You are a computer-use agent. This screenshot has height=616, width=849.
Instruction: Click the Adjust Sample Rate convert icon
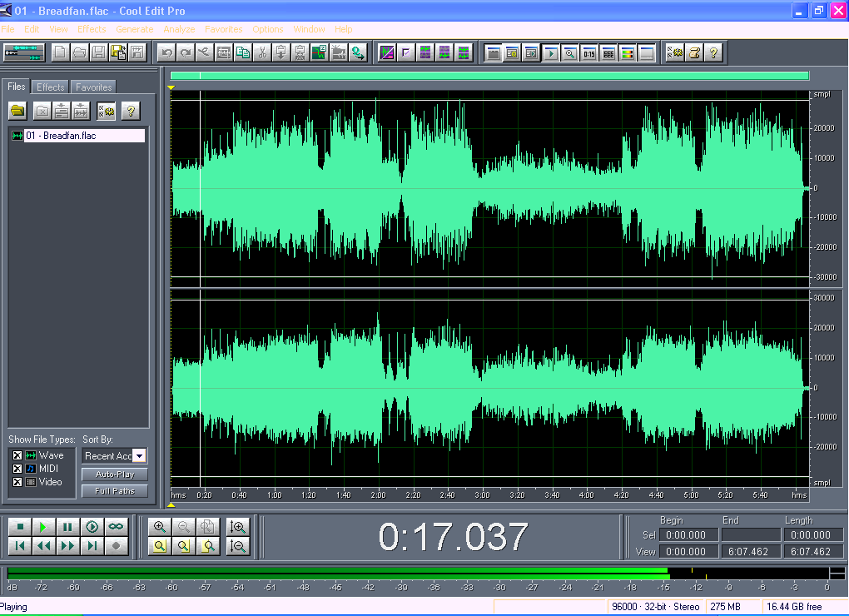[x=357, y=52]
